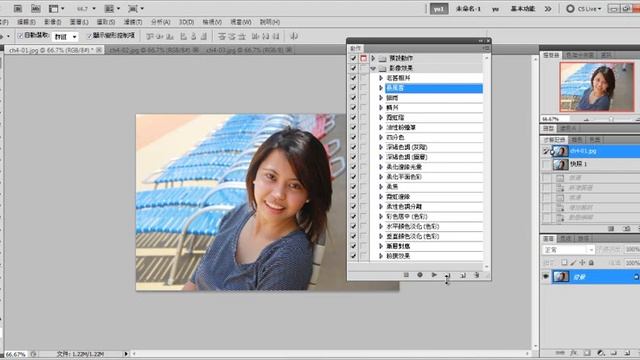Delete the selected action with trash icon
The image size is (640, 360).
click(477, 275)
